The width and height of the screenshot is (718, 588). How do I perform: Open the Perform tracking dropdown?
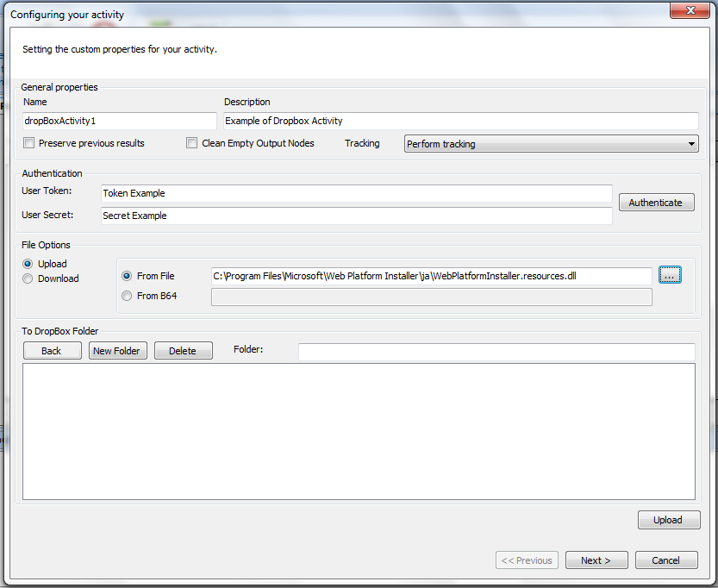pyautogui.click(x=552, y=144)
